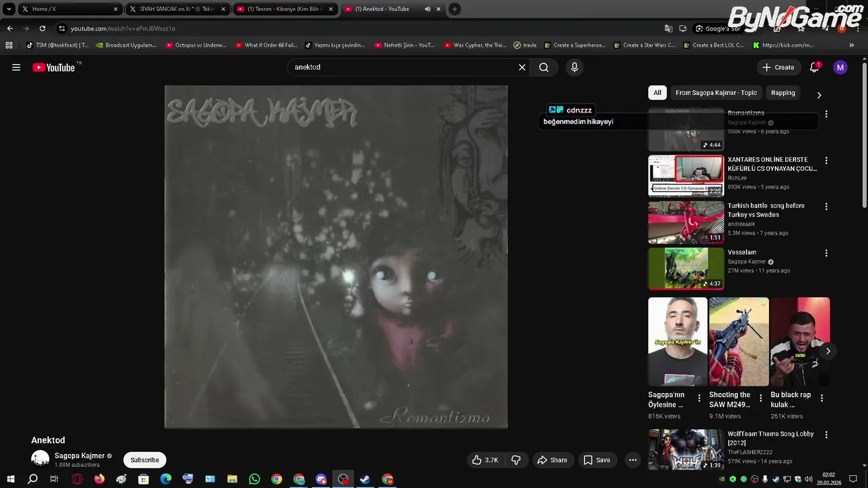Image resolution: width=868 pixels, height=488 pixels.
Task: Start voice search with the microphone
Action: point(574,67)
